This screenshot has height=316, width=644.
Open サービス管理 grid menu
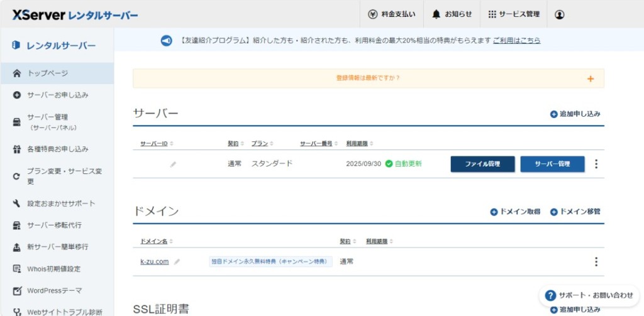[513, 14]
